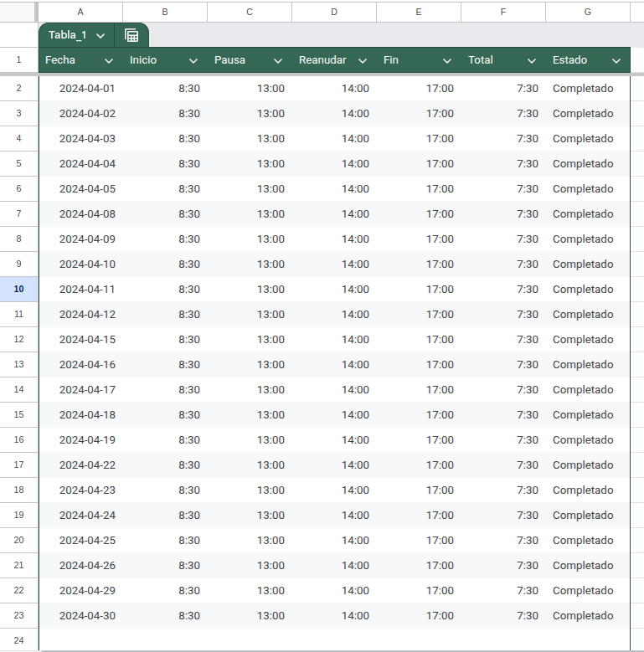Select row 10 header
This screenshot has width=644, height=652.
click(x=18, y=289)
